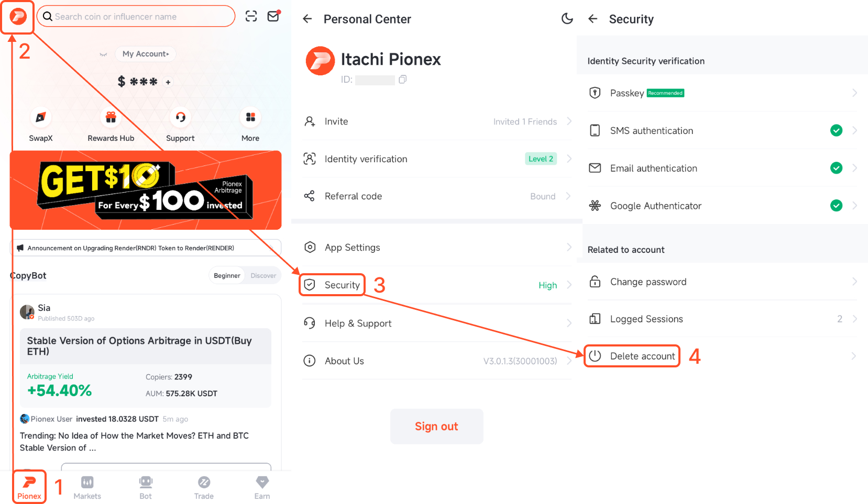
Task: Click Google Authenticator green checkmark
Action: click(x=837, y=206)
